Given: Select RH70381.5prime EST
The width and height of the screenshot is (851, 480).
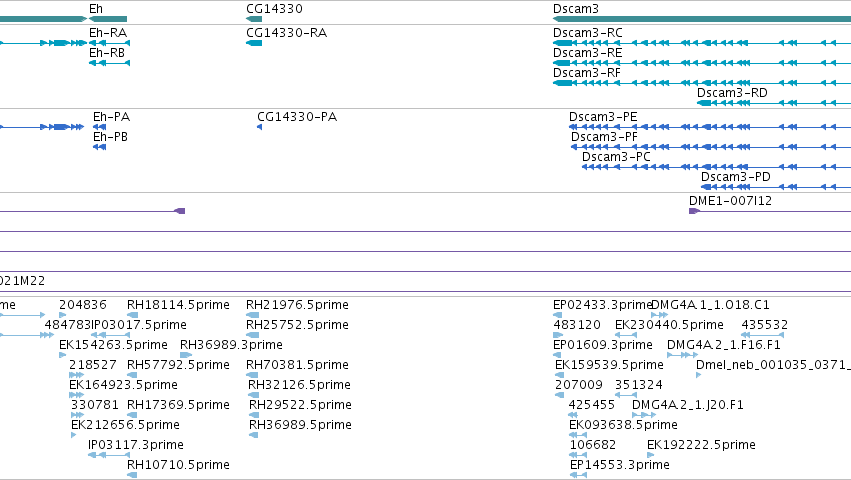Looking at the screenshot, I should tap(297, 365).
